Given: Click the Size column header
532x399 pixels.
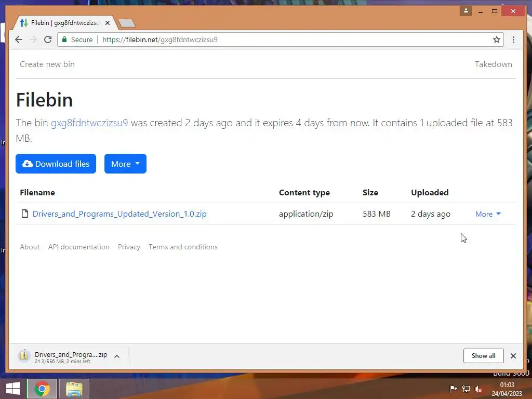Looking at the screenshot, I should [x=370, y=192].
